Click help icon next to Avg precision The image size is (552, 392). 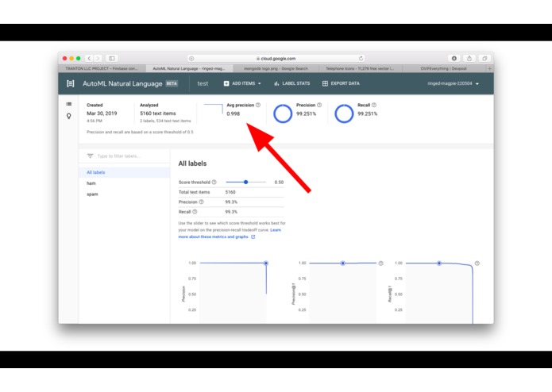tap(258, 105)
